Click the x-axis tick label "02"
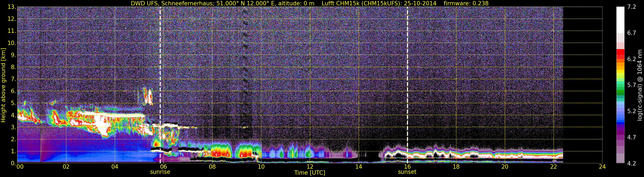 pos(66,167)
